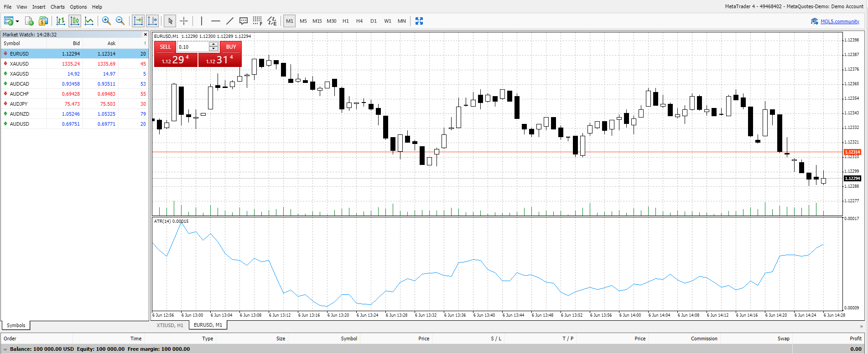Screen dimensions: 868x354
Task: Select the Symbols tab in Market Watch
Action: click(16, 325)
